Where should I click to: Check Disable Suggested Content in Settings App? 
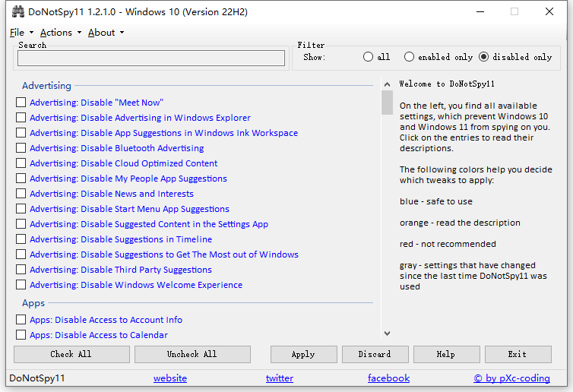(x=21, y=223)
